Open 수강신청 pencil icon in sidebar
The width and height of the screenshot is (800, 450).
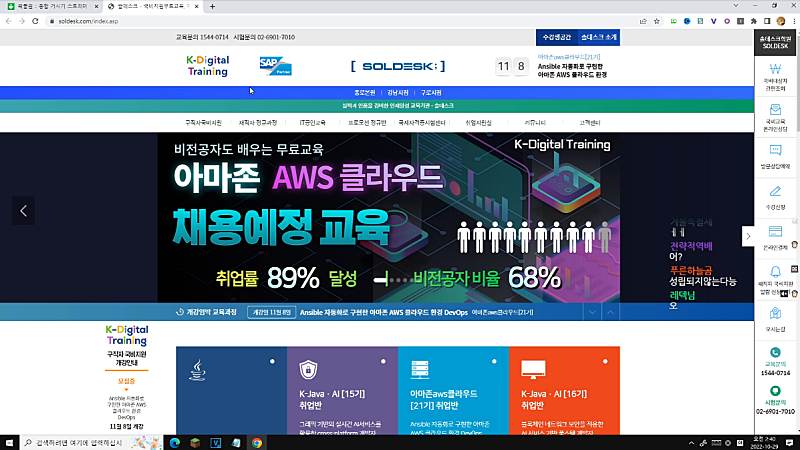775,191
